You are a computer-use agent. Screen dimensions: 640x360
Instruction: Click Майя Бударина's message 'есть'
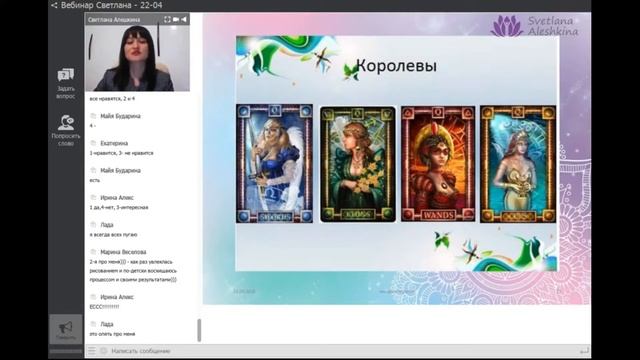[94, 180]
